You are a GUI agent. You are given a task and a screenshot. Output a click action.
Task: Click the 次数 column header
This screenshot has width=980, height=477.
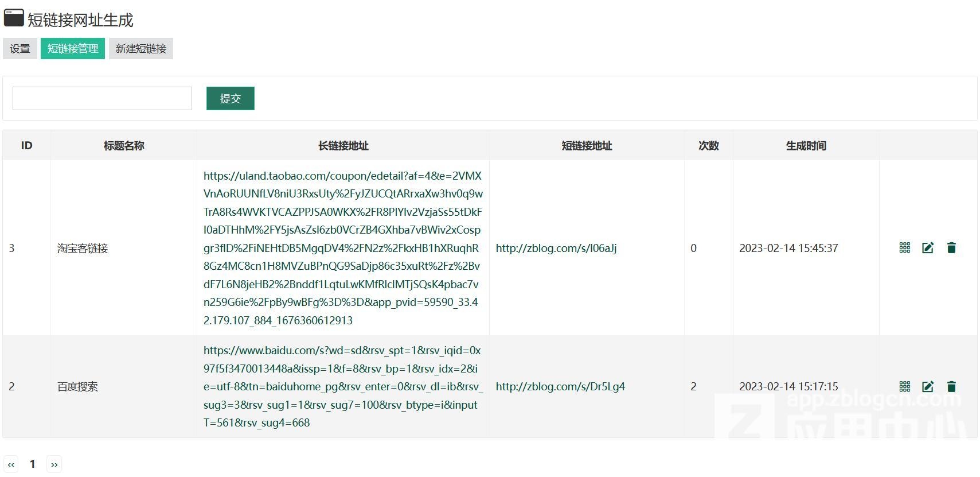(x=708, y=146)
